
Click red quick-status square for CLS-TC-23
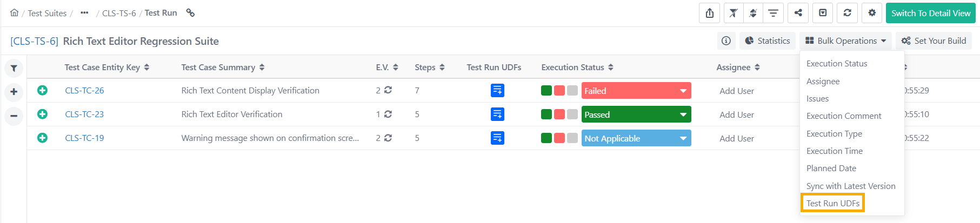pos(559,114)
